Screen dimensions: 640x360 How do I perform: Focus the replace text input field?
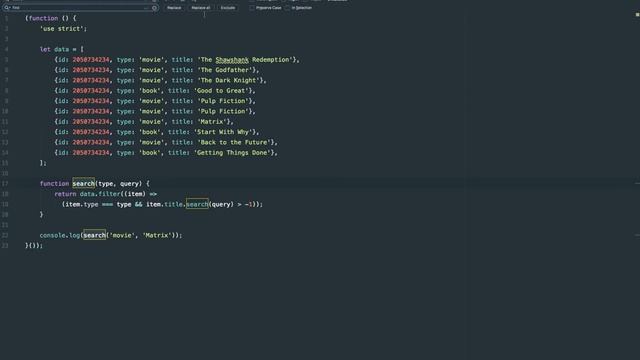pyautogui.click(x=80, y=7)
